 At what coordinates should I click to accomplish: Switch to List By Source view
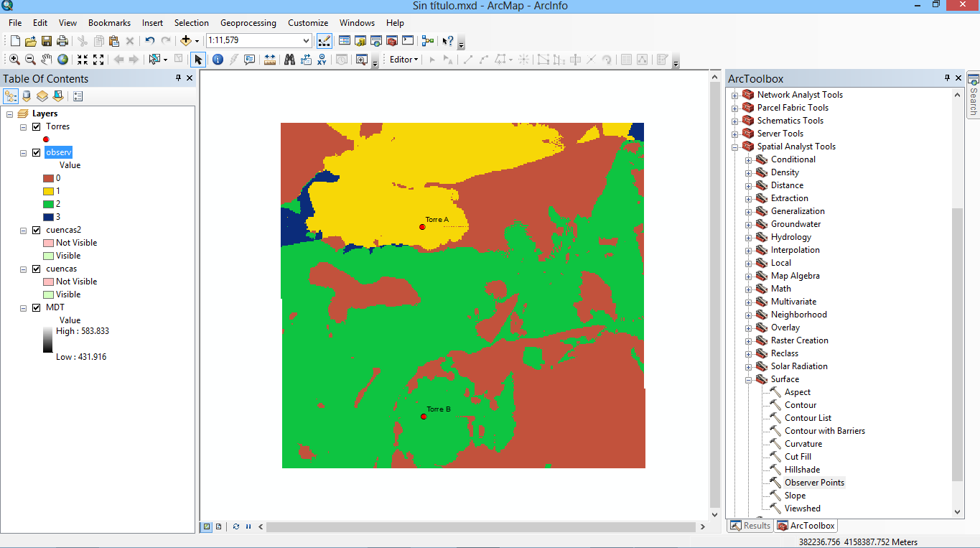point(27,96)
